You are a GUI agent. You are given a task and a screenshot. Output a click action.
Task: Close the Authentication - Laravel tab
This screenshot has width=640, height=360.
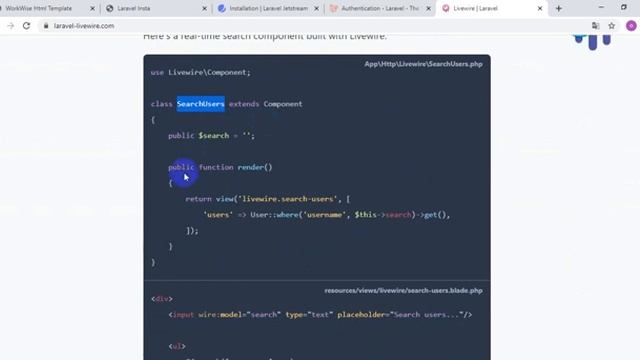pos(428,8)
